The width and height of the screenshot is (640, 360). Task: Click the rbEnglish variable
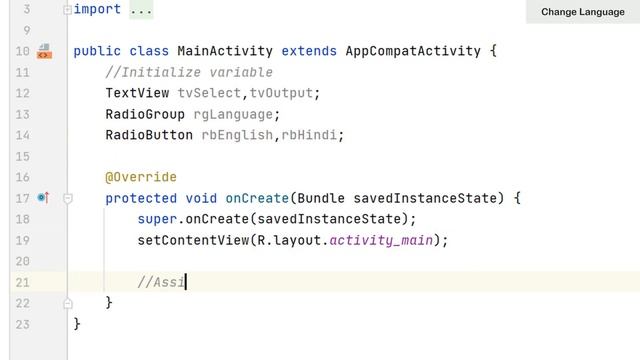pos(237,135)
